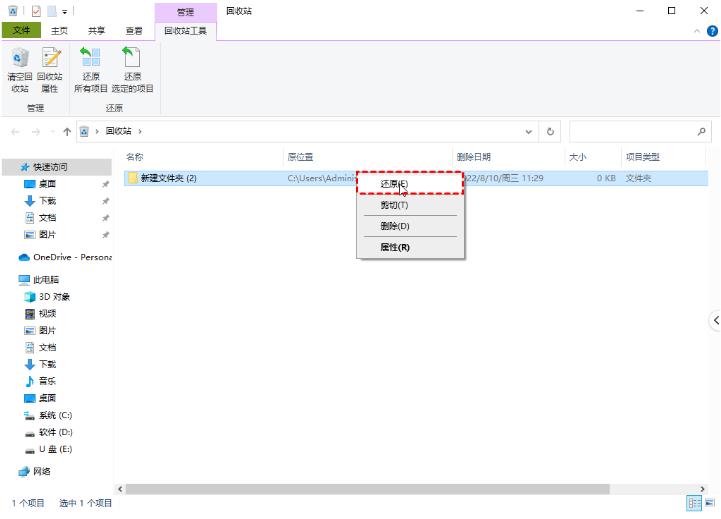Image resolution: width=721 pixels, height=519 pixels.
Task: Choose 还原(E) in context menu
Action: [410, 184]
